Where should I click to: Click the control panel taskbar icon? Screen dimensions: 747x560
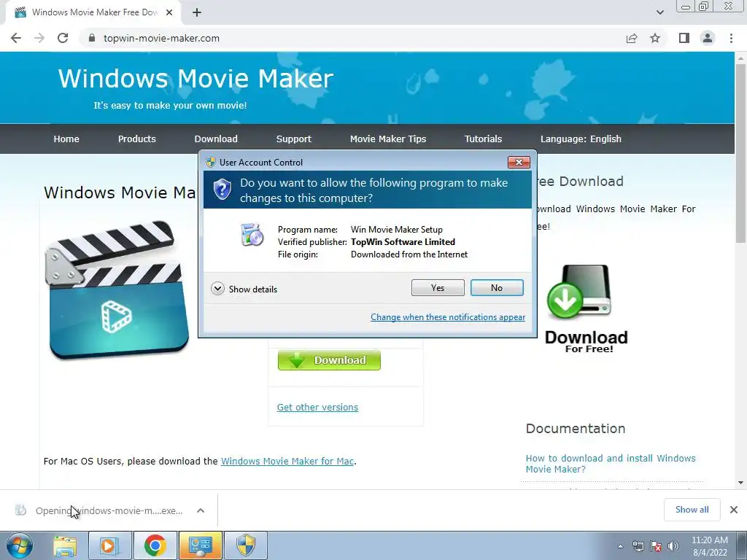(200, 545)
